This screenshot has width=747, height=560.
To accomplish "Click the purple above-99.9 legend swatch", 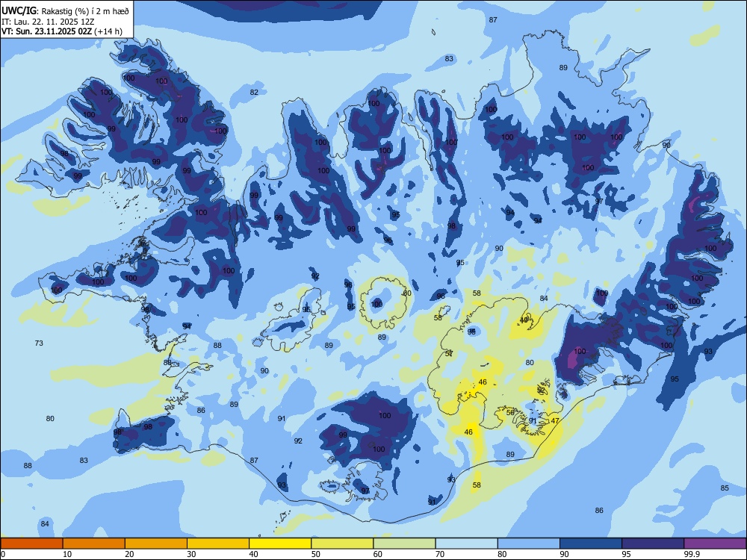I will click(715, 544).
